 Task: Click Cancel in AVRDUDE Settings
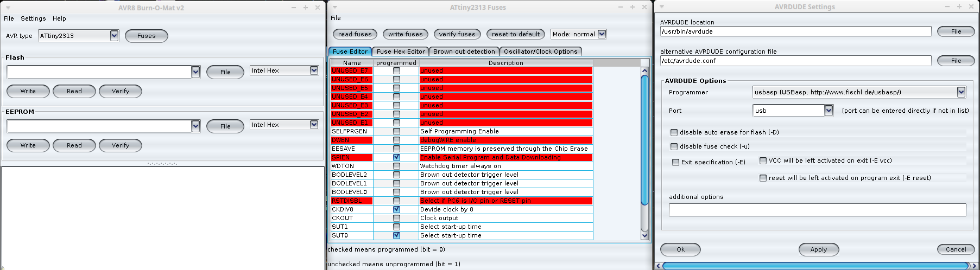[x=956, y=249]
